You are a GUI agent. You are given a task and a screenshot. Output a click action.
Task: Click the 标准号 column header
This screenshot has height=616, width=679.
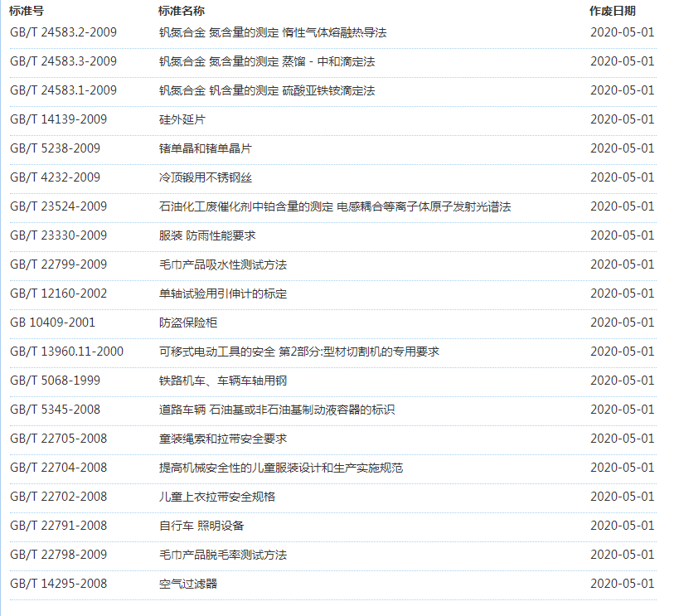(x=27, y=11)
